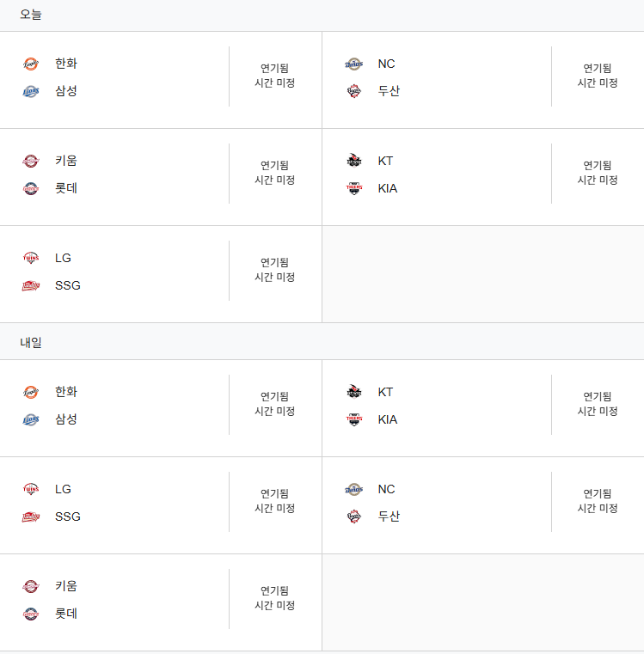Screen dimensions: 644x654
Task: Click the KIA Tigers logo under 오늘
Action: [354, 188]
